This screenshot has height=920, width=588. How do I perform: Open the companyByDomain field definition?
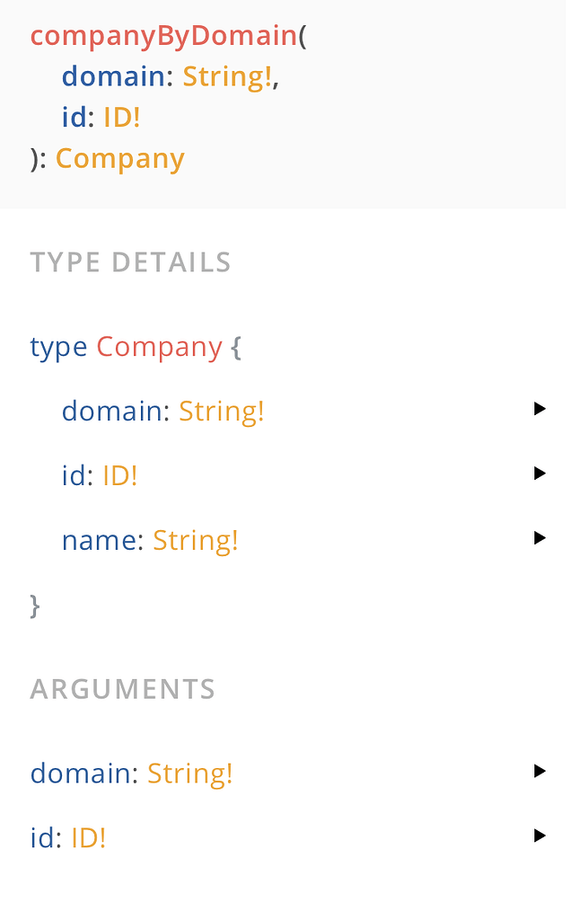(x=162, y=35)
